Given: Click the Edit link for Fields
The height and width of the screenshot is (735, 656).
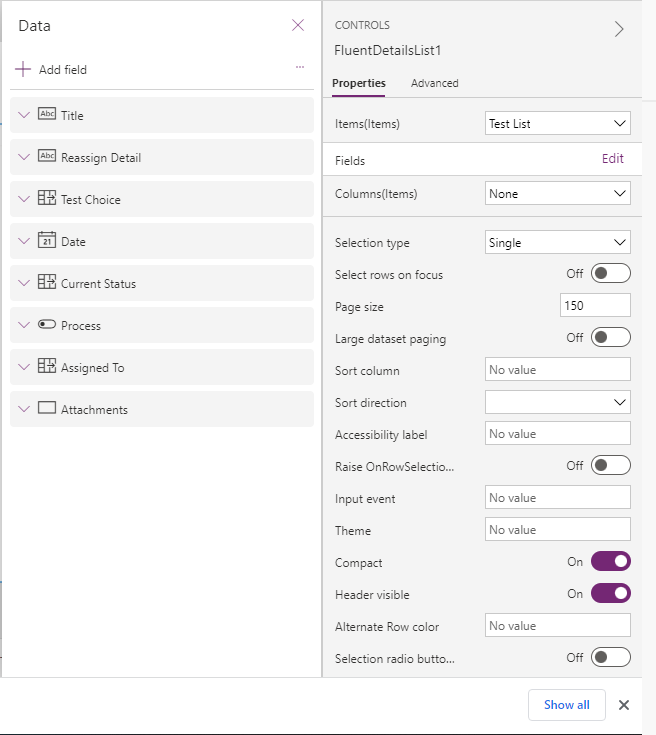Looking at the screenshot, I should [612, 159].
